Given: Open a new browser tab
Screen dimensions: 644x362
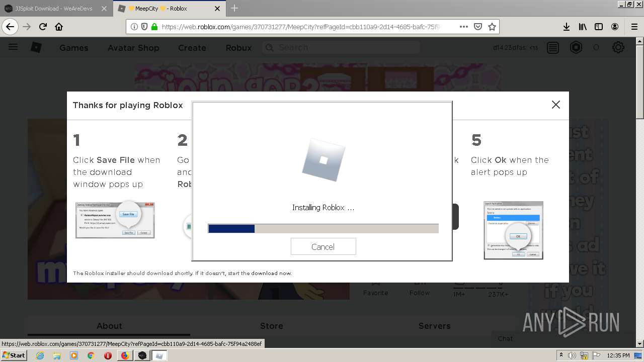Looking at the screenshot, I should coord(234,8).
